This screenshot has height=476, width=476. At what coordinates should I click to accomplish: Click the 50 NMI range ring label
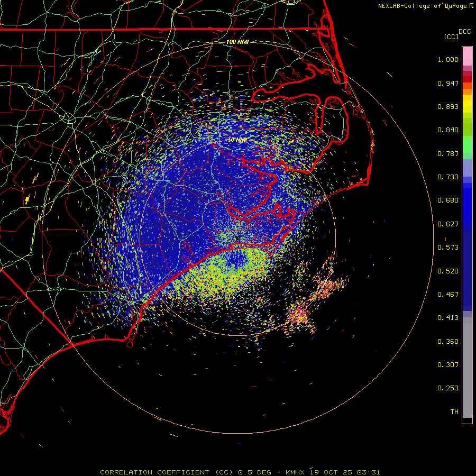(237, 140)
